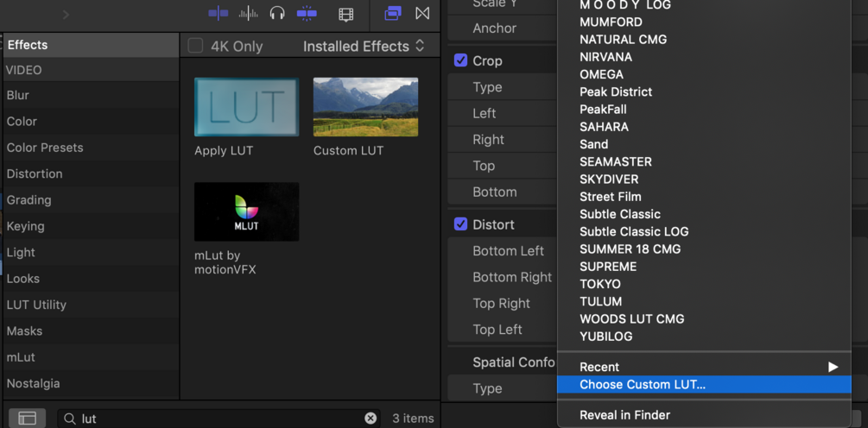Select the Grading category
This screenshot has height=428, width=868.
tap(91, 200)
